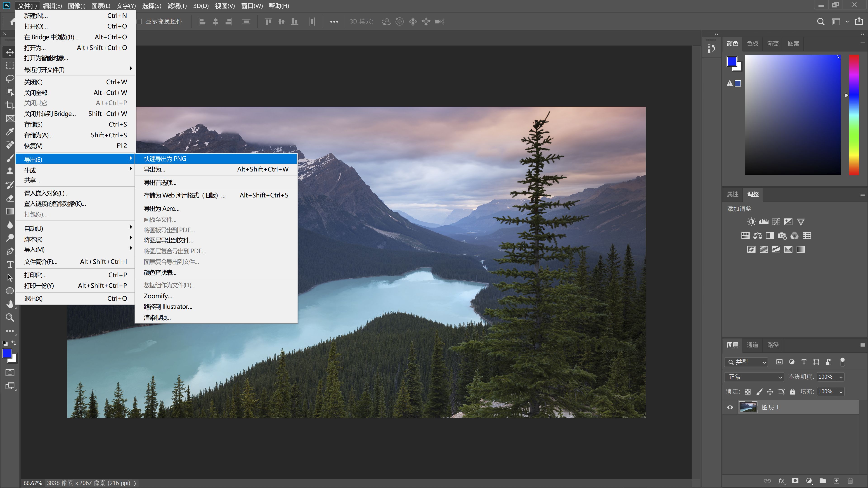Click the delete layer trash icon
The width and height of the screenshot is (868, 488).
coord(850,481)
